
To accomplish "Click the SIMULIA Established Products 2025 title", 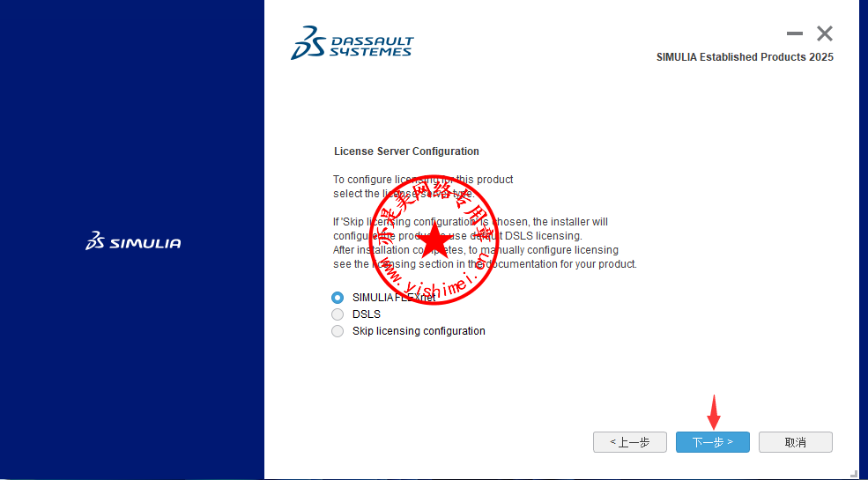I will (x=745, y=57).
